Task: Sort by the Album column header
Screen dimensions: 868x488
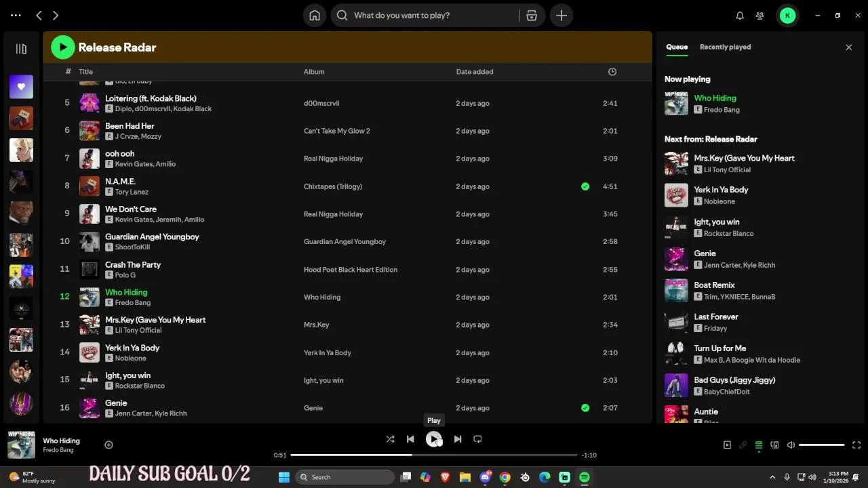Action: [314, 72]
